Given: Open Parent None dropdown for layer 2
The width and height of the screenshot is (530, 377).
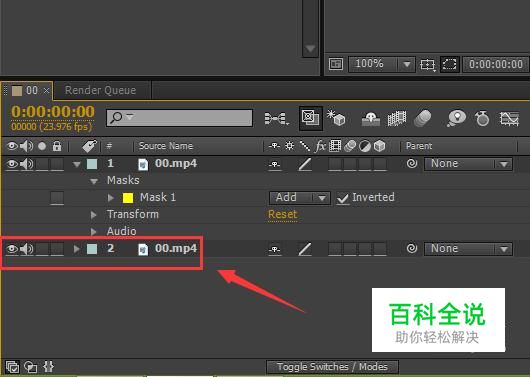Looking at the screenshot, I should point(468,249).
